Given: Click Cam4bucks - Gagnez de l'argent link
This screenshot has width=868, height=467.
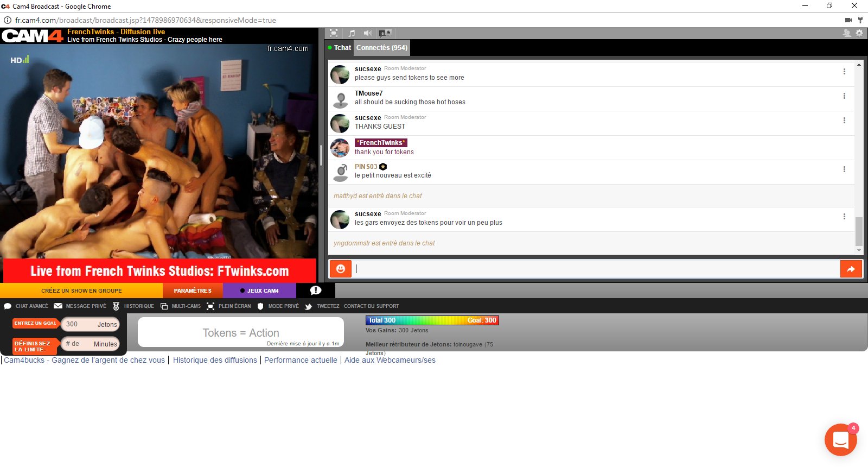Looking at the screenshot, I should coord(84,360).
